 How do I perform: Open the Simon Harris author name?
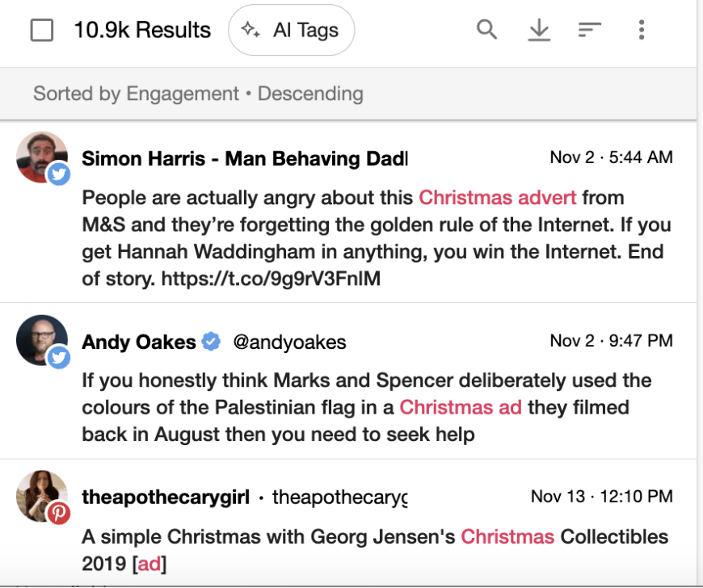coord(245,158)
